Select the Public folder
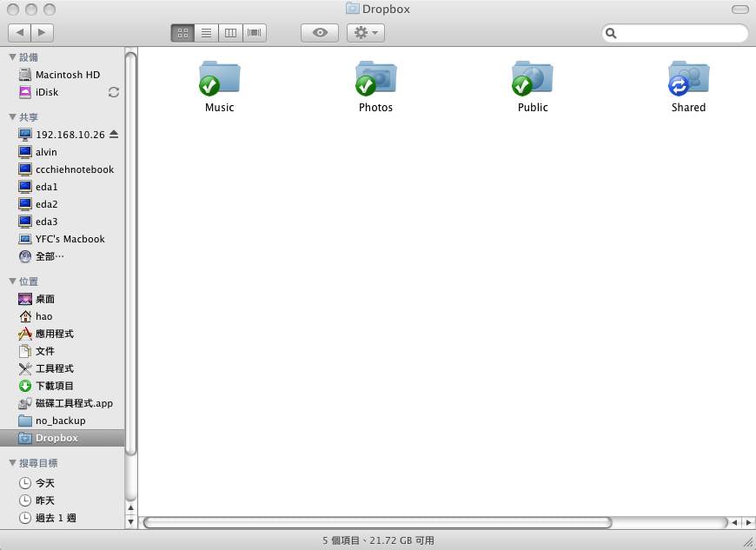Viewport: 756px width, 550px height. tap(533, 87)
